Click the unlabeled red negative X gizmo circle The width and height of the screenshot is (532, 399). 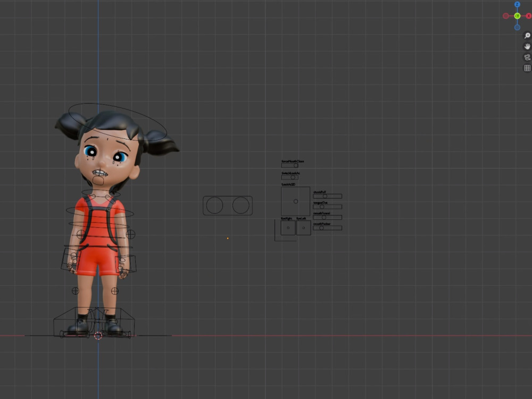(506, 16)
